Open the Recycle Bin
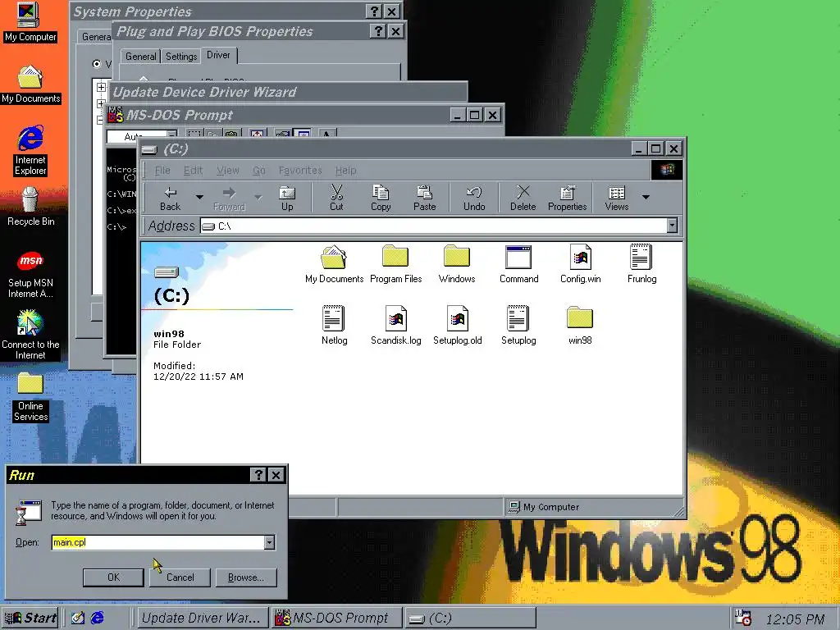Viewport: 840px width, 630px height. pyautogui.click(x=30, y=208)
